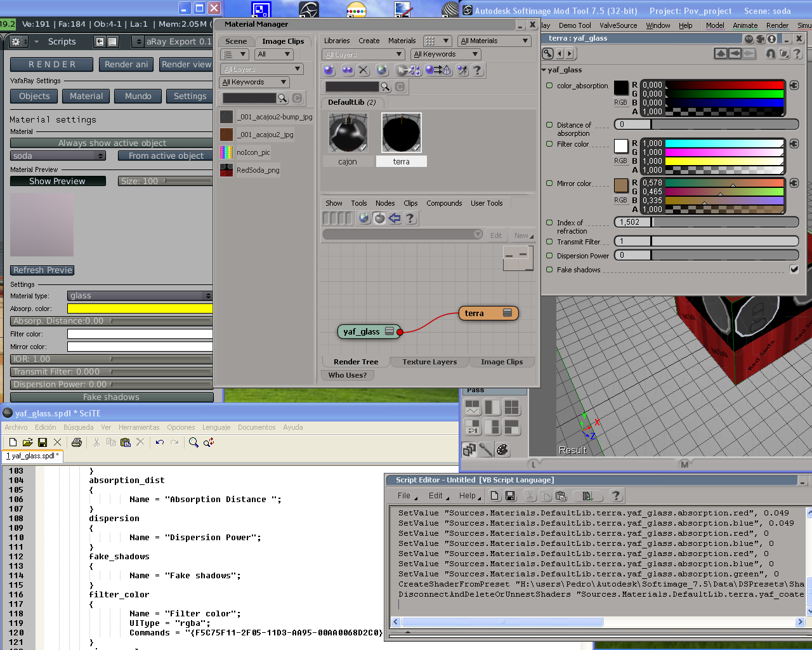Click the SciTE Open file icon

(27, 442)
